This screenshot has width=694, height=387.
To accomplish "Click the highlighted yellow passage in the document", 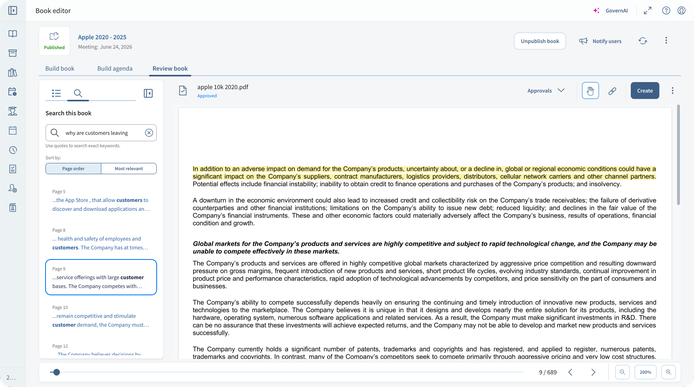I will tap(424, 173).
